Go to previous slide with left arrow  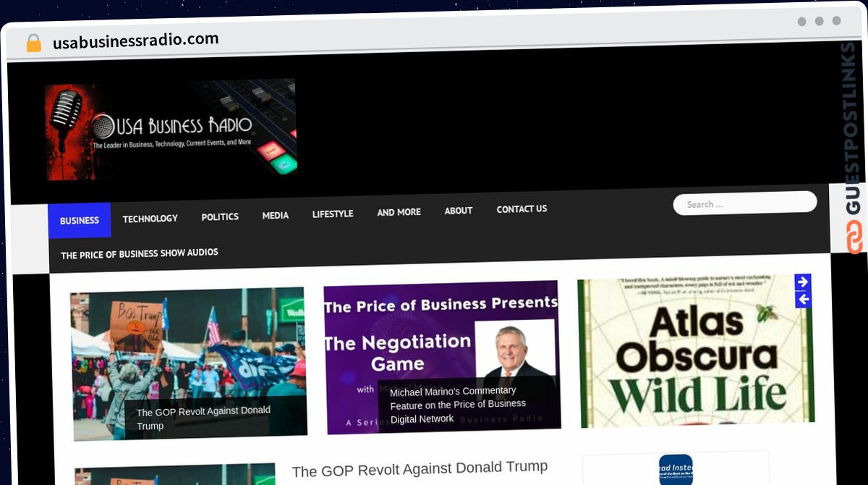(x=803, y=300)
